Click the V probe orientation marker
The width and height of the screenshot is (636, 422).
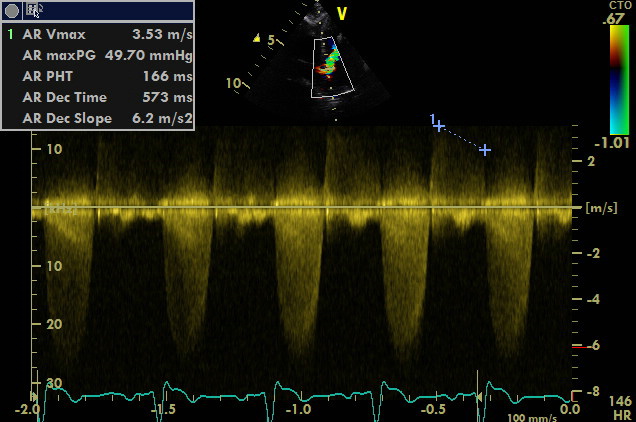point(342,14)
